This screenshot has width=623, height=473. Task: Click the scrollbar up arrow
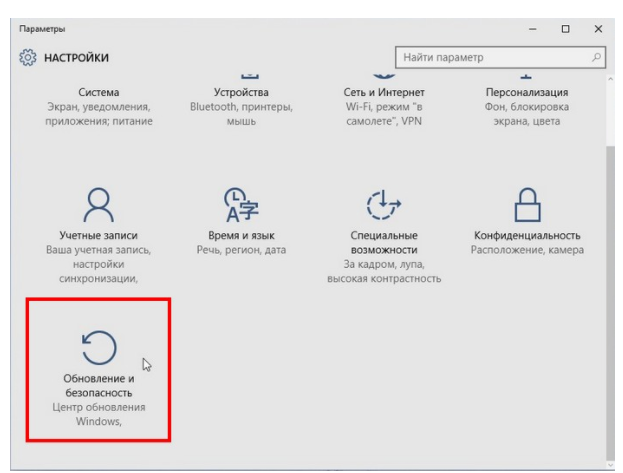pos(610,79)
